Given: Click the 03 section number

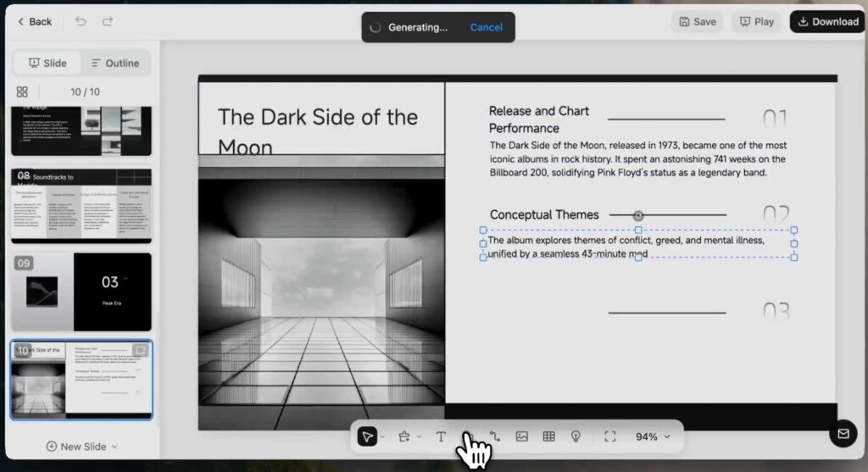Looking at the screenshot, I should coord(776,312).
